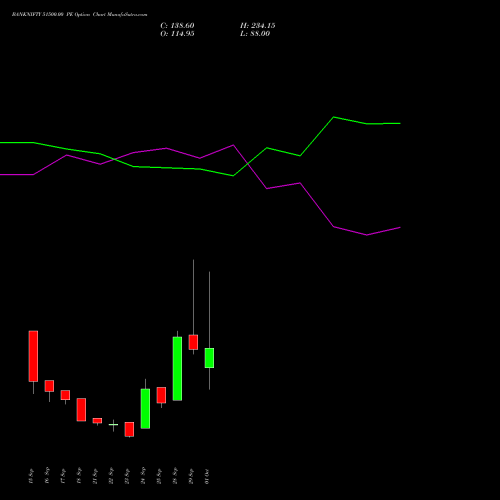The image size is (500, 500).
Task: Select the red candle above 16 Sep
Action: pos(49,386)
